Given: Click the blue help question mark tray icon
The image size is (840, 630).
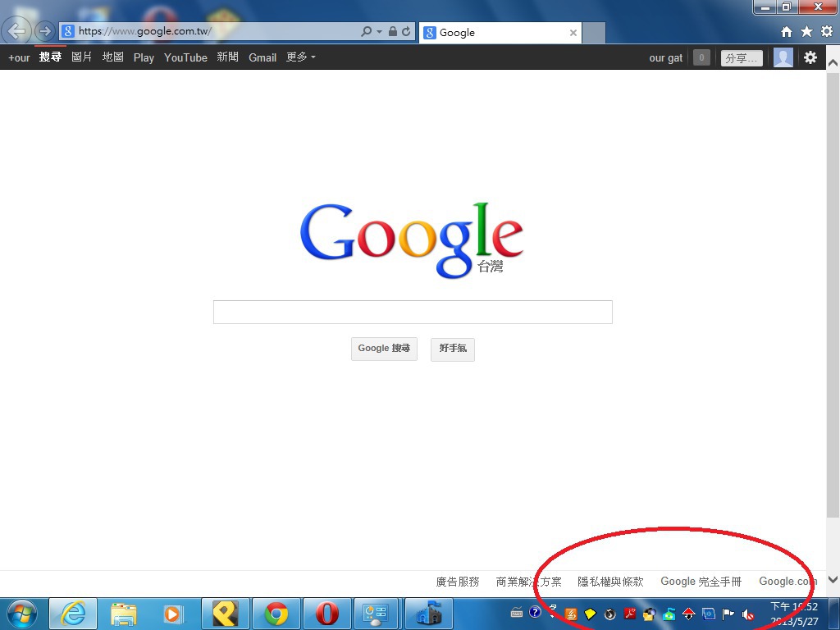Looking at the screenshot, I should [535, 612].
